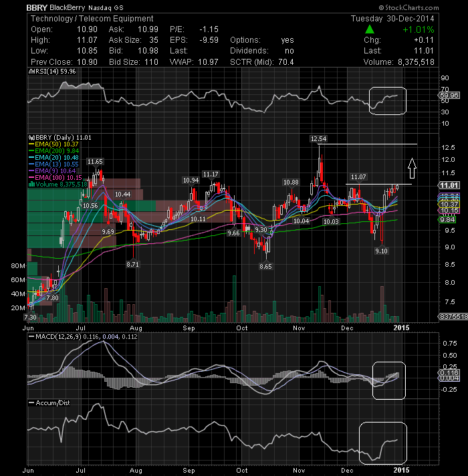Click the 0.116 MACD tag on right axis

tap(449, 372)
